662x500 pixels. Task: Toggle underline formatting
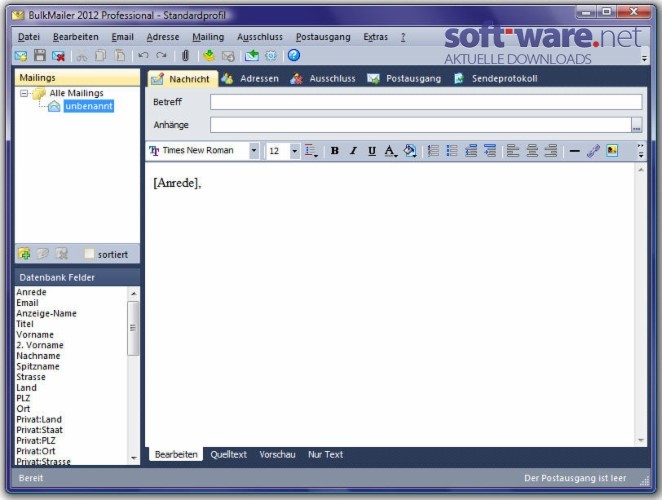point(372,151)
